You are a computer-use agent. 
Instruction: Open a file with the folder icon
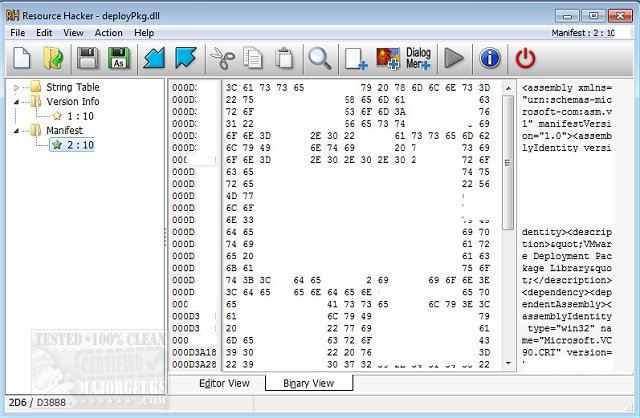point(53,58)
